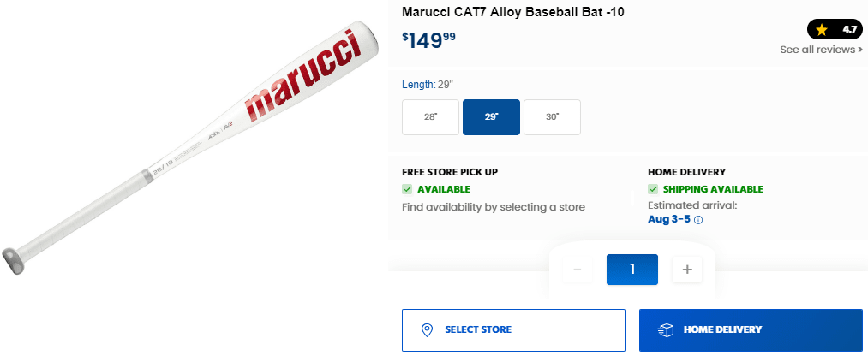
Task: Click the location pin icon
Action: [x=427, y=329]
